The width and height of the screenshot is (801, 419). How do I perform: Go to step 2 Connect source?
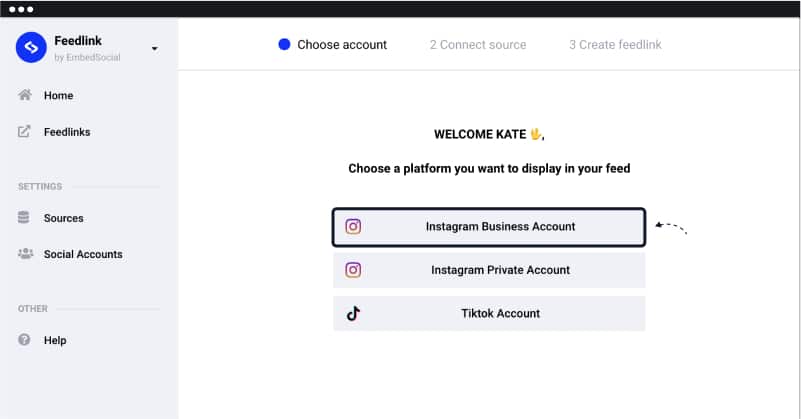point(478,44)
